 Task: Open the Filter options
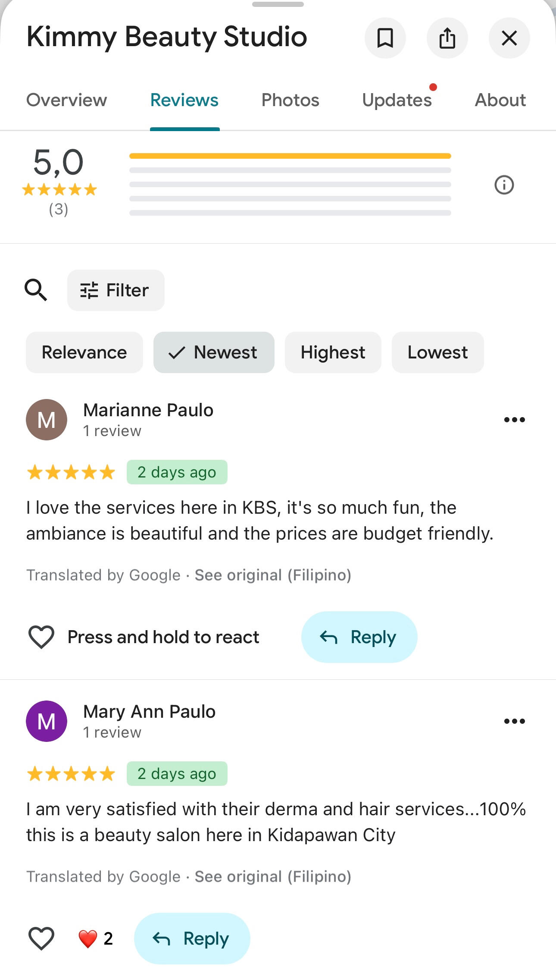point(116,290)
